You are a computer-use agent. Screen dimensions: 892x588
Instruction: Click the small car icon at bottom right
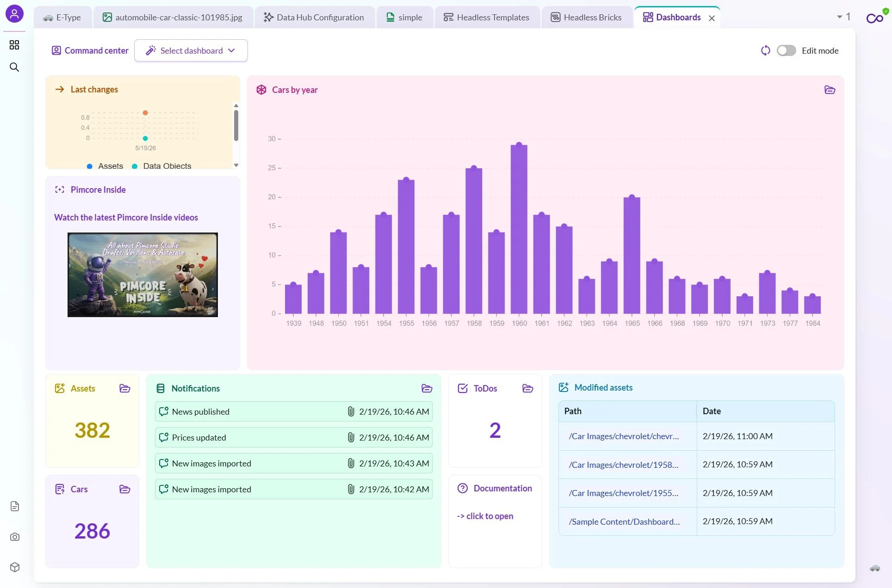[875, 568]
